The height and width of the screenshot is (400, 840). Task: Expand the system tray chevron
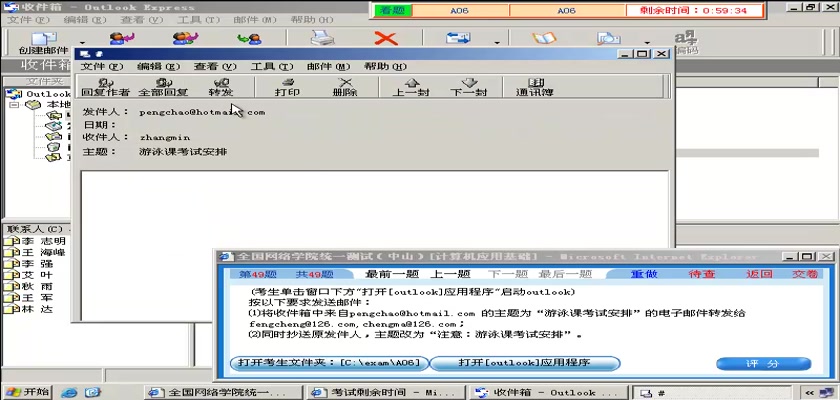pos(809,393)
